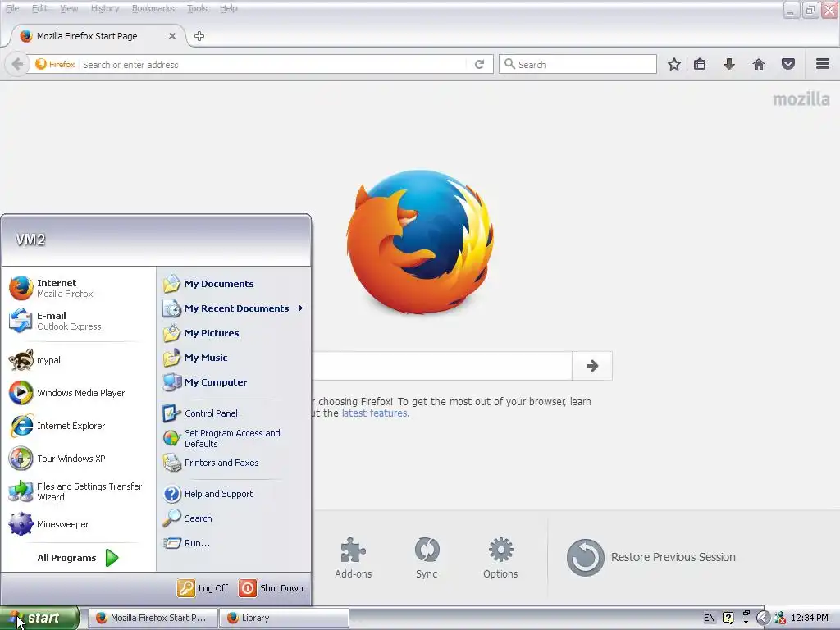Open the mypal browser shortcut

pyautogui.click(x=78, y=360)
